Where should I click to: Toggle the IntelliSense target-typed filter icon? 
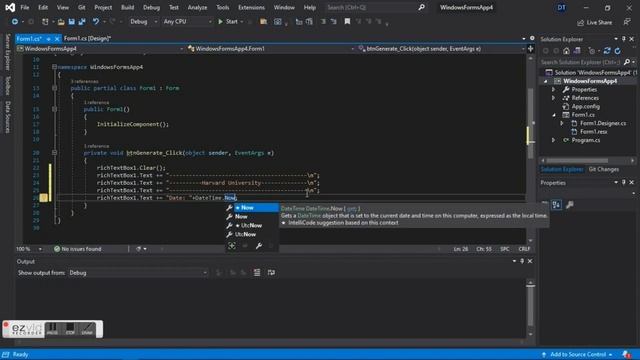[232, 246]
